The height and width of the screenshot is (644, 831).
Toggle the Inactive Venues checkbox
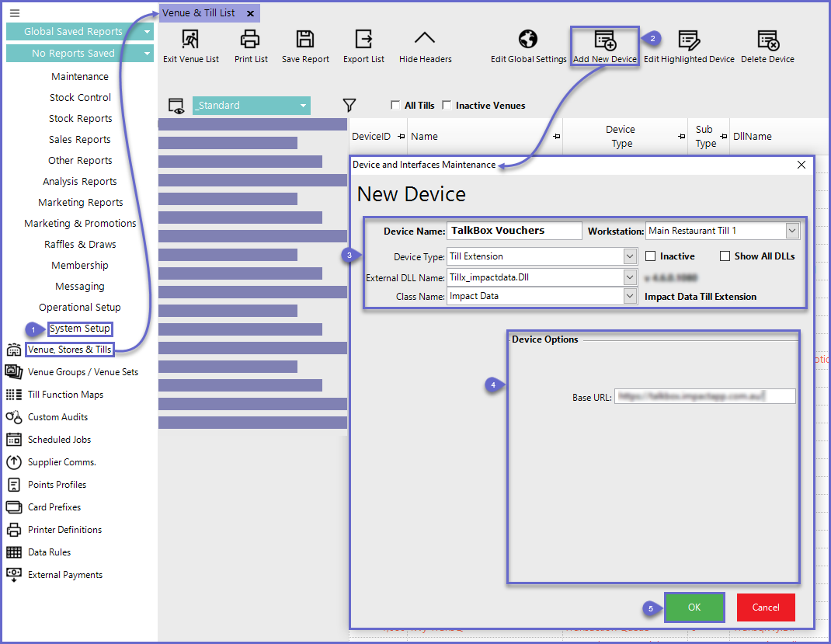click(x=447, y=105)
